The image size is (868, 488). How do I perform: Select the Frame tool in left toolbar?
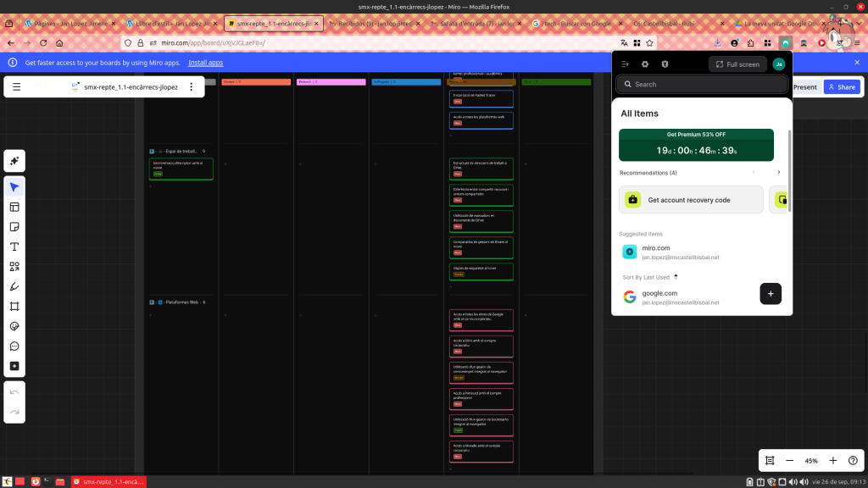click(x=14, y=307)
